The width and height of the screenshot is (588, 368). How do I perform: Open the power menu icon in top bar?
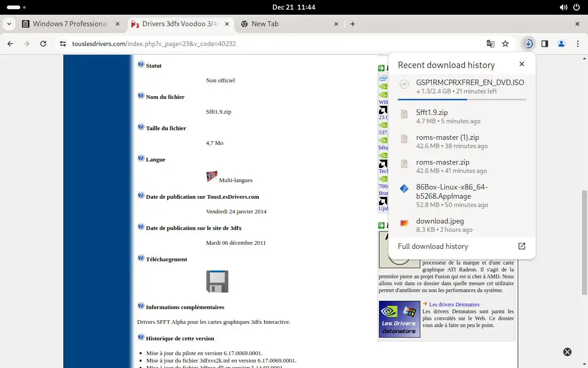pos(577,7)
